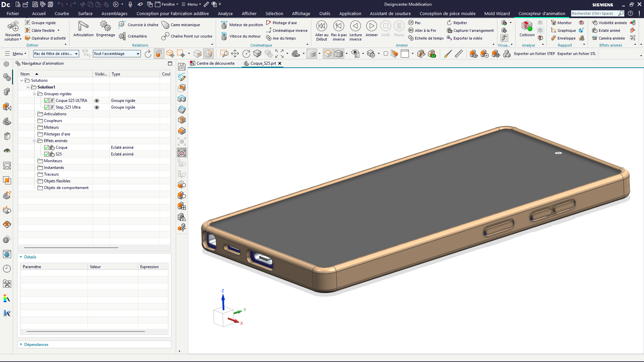
Task: Open the Tout l'assemblage dropdown
Action: [116, 54]
